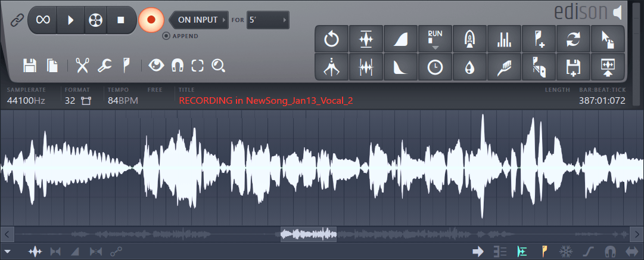This screenshot has height=260, width=644.
Task: Toggle the yellow flag markers button
Action: pos(545,252)
